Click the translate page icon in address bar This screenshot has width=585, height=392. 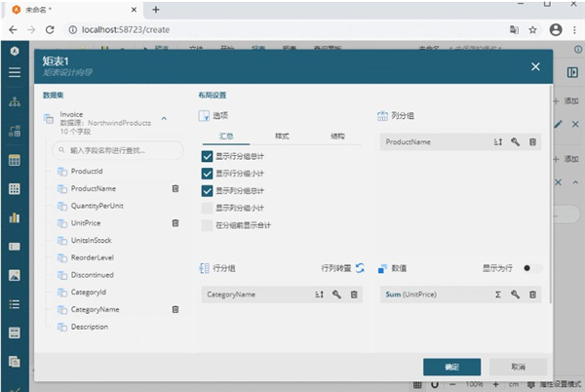514,30
